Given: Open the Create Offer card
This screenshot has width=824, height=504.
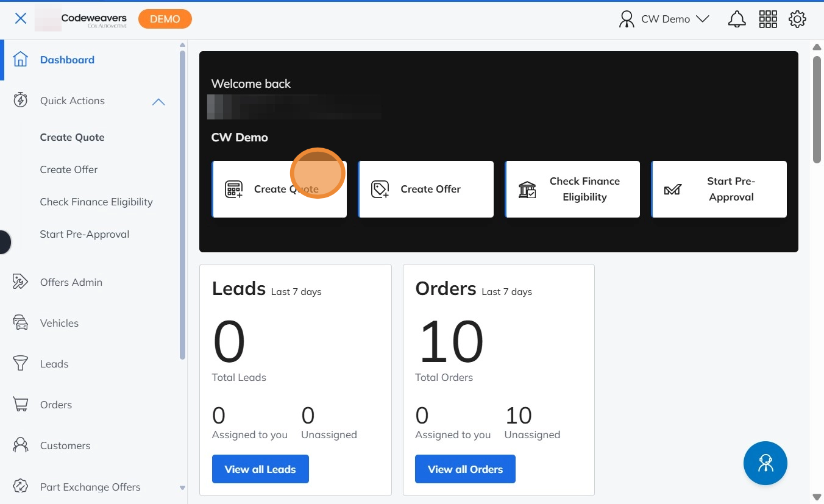Looking at the screenshot, I should click(x=426, y=189).
